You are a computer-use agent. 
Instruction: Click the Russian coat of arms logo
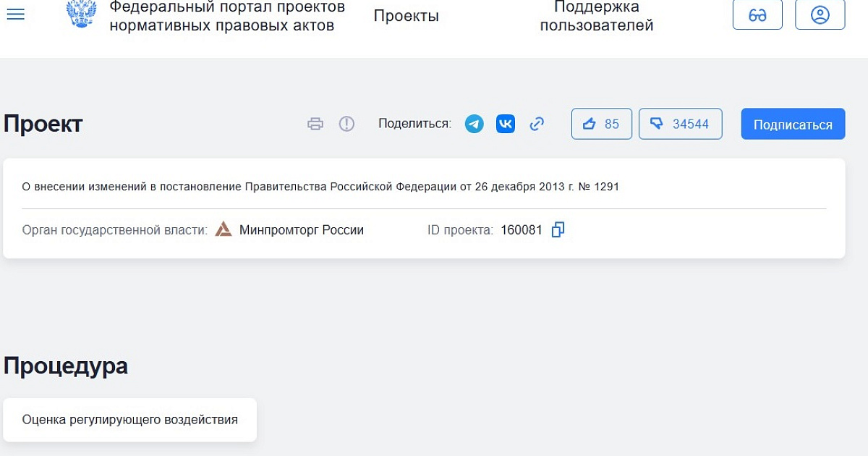point(81,13)
